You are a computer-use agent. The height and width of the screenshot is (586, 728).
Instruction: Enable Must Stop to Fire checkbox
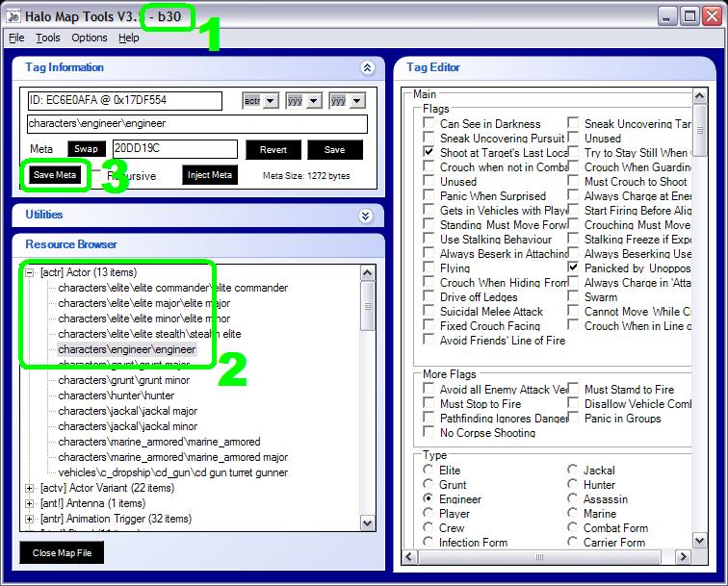(x=429, y=403)
